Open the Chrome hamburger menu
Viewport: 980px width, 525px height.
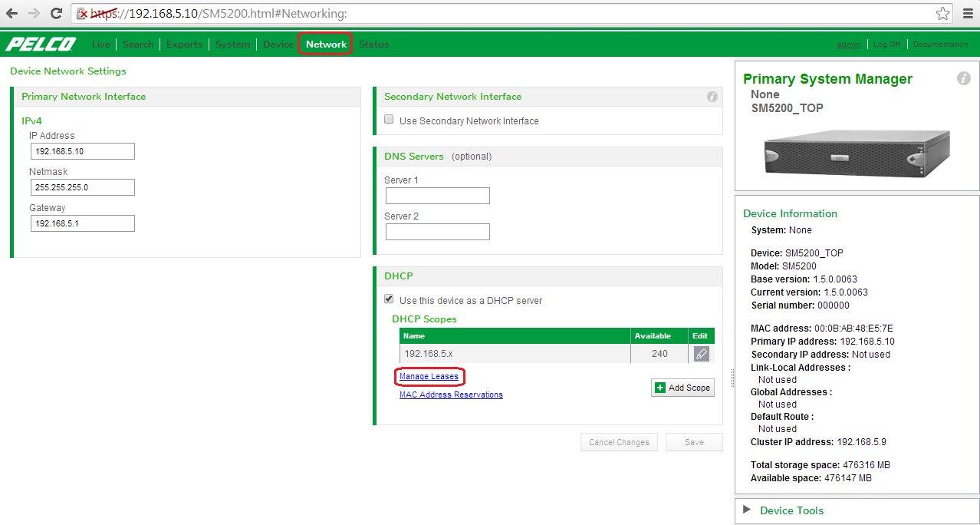[968, 14]
